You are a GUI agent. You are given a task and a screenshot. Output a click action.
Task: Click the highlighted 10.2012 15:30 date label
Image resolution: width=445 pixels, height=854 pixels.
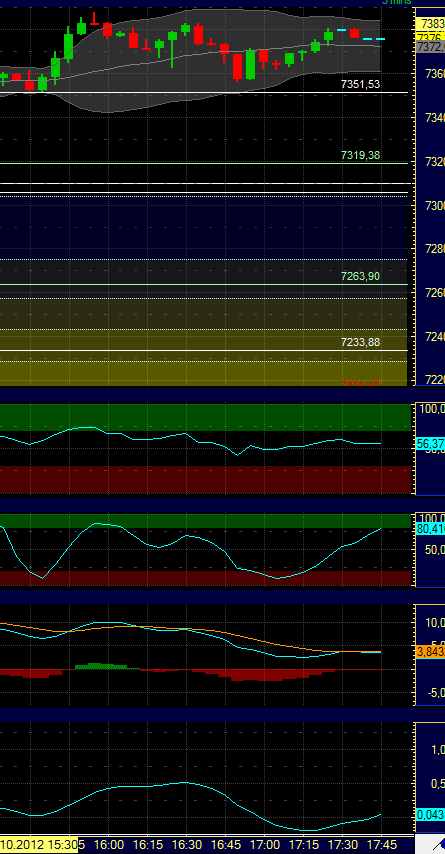[39, 843]
